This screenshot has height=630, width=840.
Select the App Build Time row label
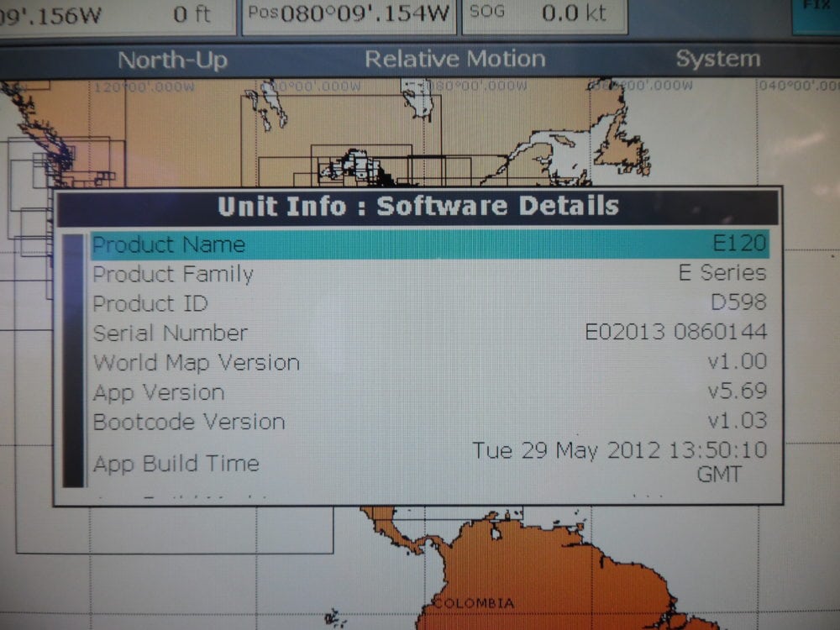click(x=176, y=464)
